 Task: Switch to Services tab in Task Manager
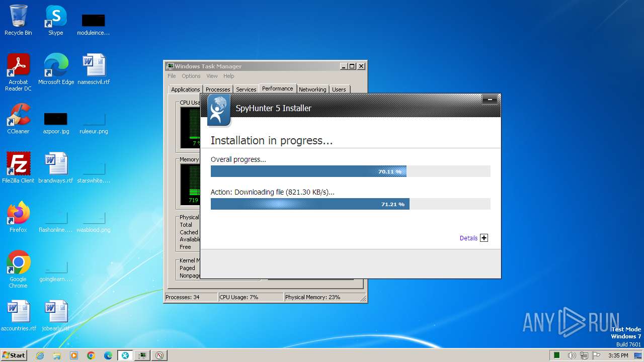(246, 89)
